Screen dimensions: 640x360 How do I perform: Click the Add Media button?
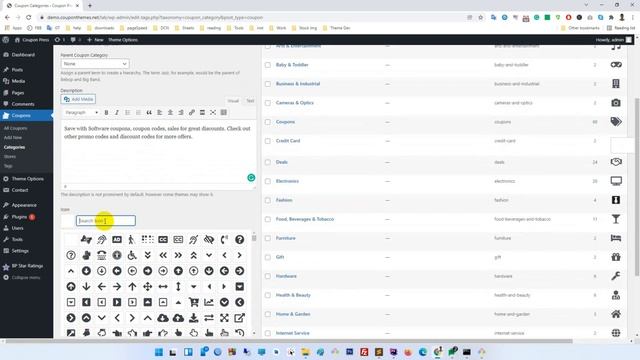coord(78,99)
